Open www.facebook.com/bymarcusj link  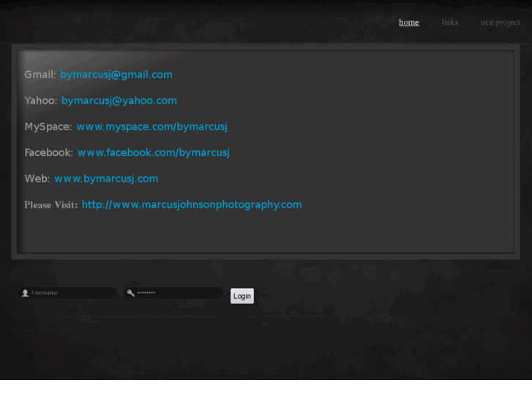(x=154, y=153)
